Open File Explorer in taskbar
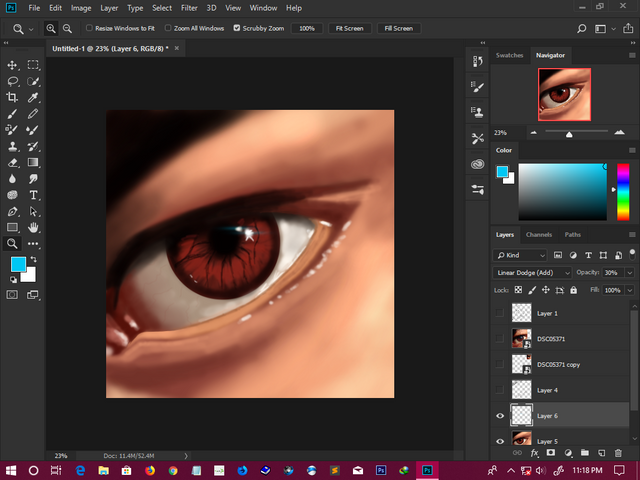Viewport: 640px width, 480px height. [103, 471]
